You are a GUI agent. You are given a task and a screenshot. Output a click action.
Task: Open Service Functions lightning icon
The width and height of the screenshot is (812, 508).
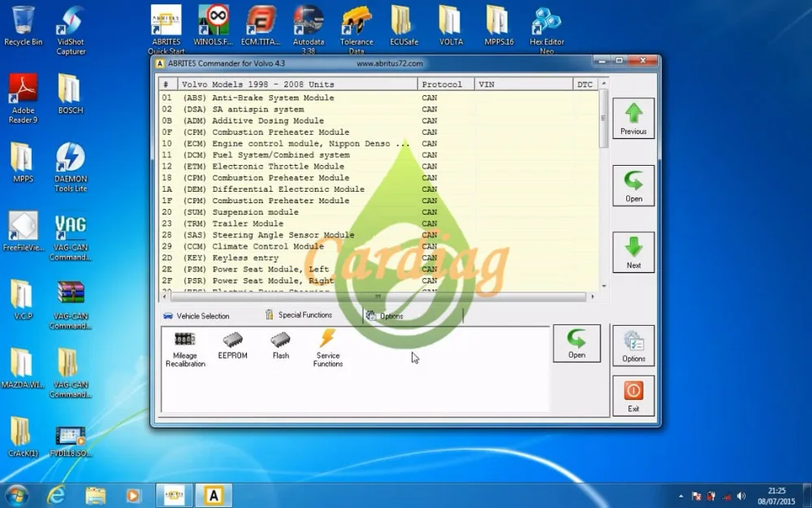pyautogui.click(x=328, y=349)
